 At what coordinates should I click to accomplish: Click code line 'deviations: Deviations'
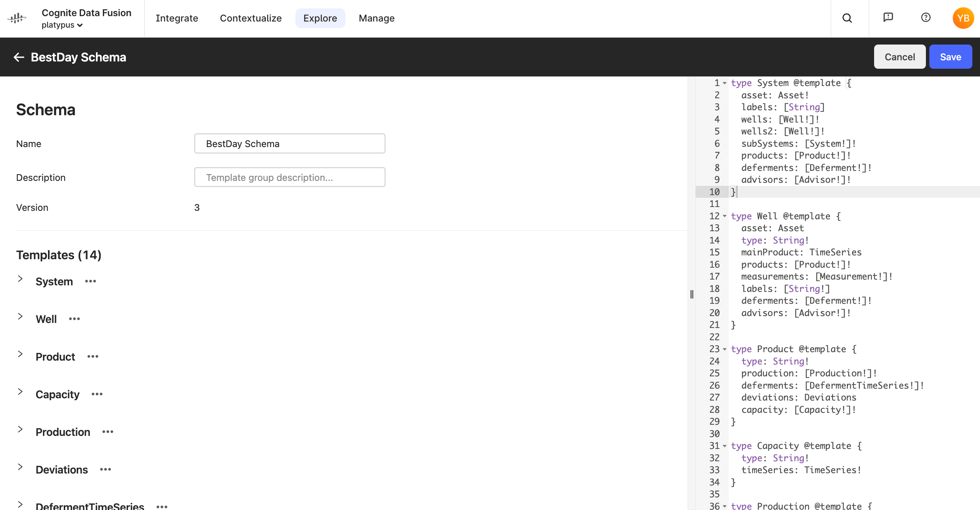pyautogui.click(x=799, y=397)
